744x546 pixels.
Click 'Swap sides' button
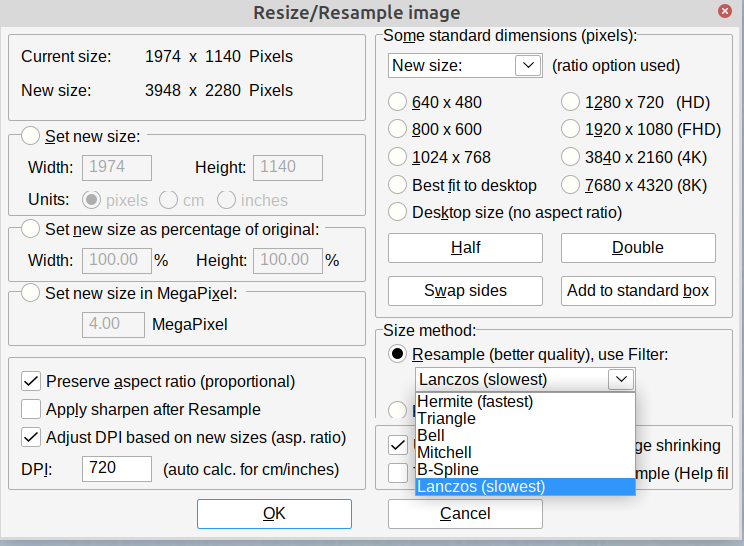point(465,291)
